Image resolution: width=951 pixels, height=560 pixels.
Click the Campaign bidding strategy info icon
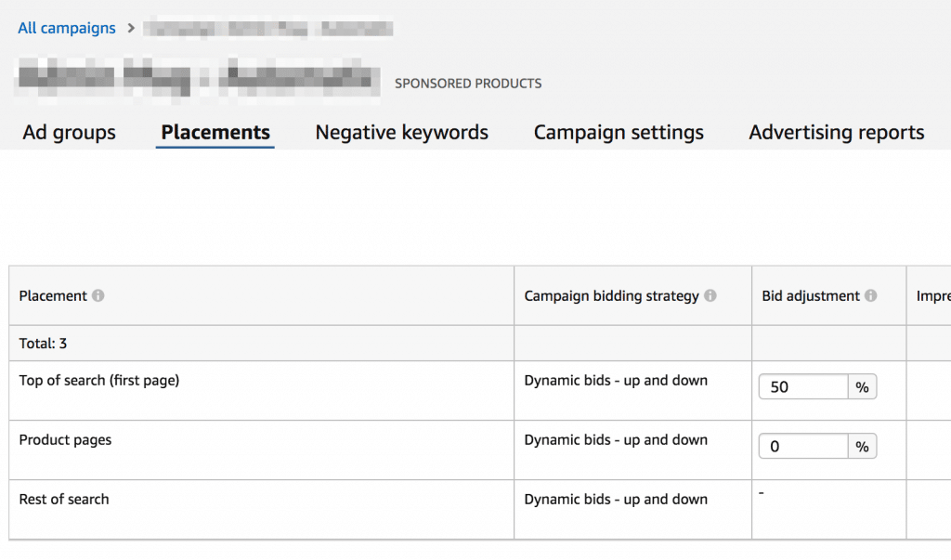(x=710, y=296)
